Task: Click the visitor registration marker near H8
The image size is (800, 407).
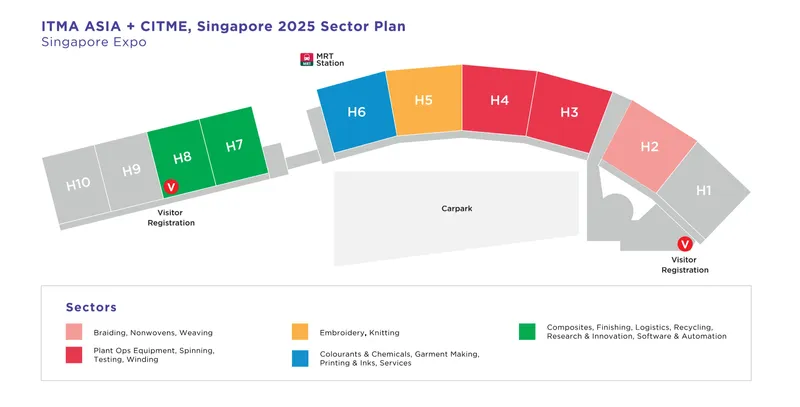Action: tap(170, 187)
